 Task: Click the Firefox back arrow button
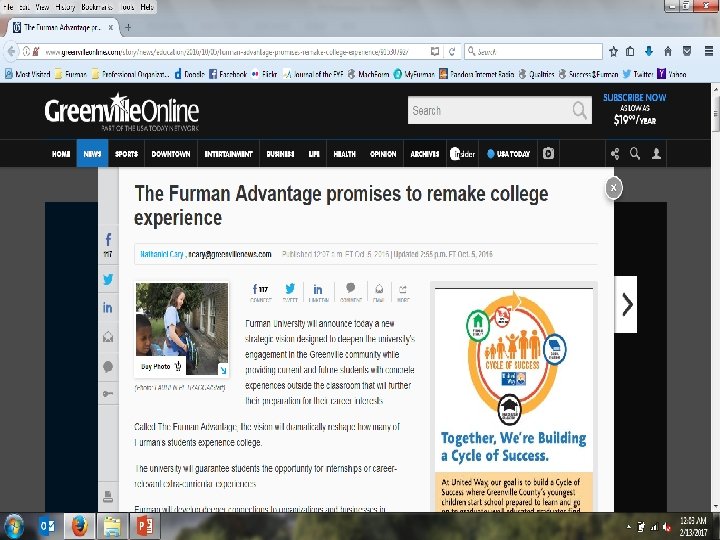11,51
